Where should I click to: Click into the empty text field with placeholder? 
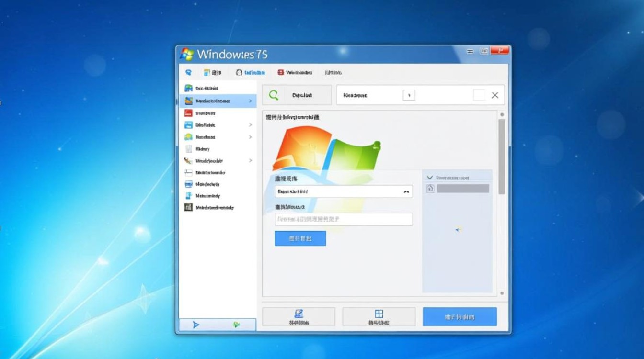344,219
